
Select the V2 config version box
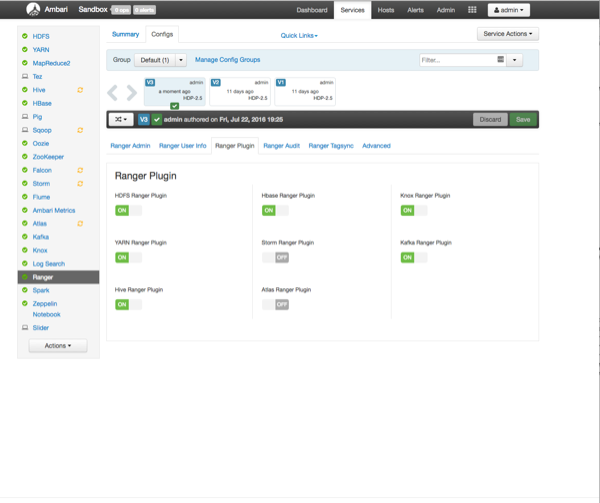[x=240, y=91]
